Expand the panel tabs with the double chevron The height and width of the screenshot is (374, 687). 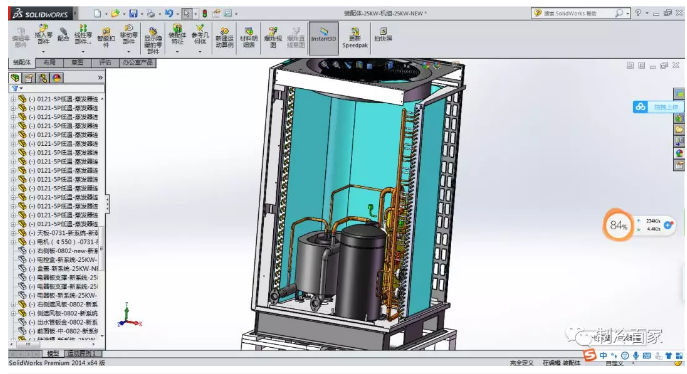pyautogui.click(x=100, y=78)
